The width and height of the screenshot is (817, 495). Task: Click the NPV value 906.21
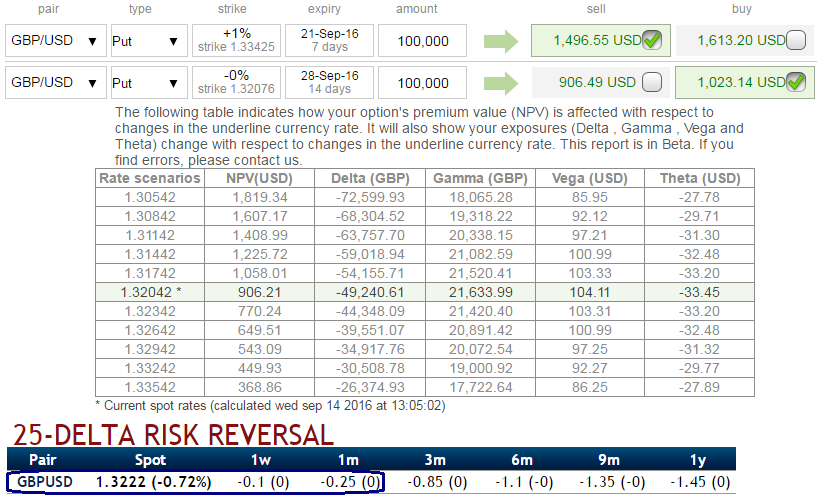coord(259,292)
